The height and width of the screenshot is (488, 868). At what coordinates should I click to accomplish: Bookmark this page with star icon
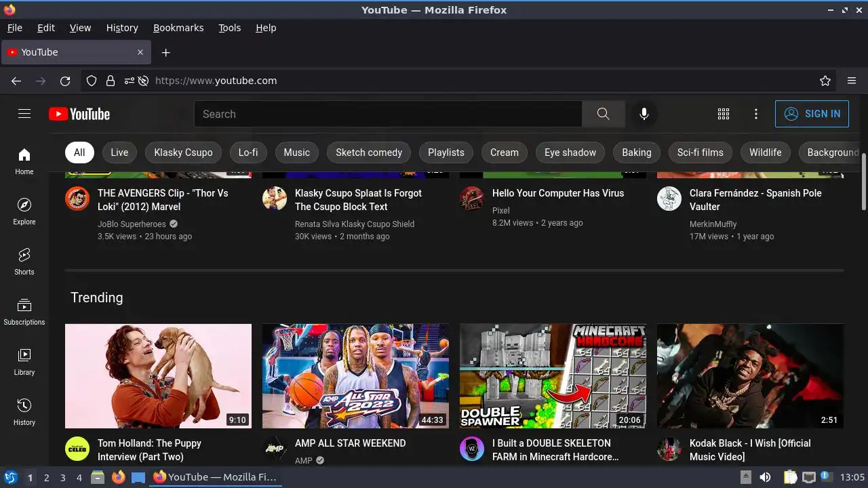click(x=825, y=81)
